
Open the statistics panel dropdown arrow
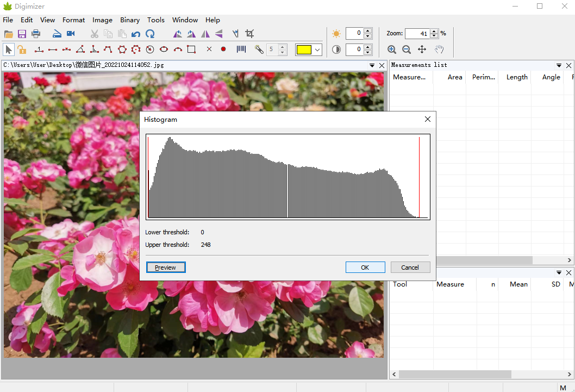[x=559, y=272]
